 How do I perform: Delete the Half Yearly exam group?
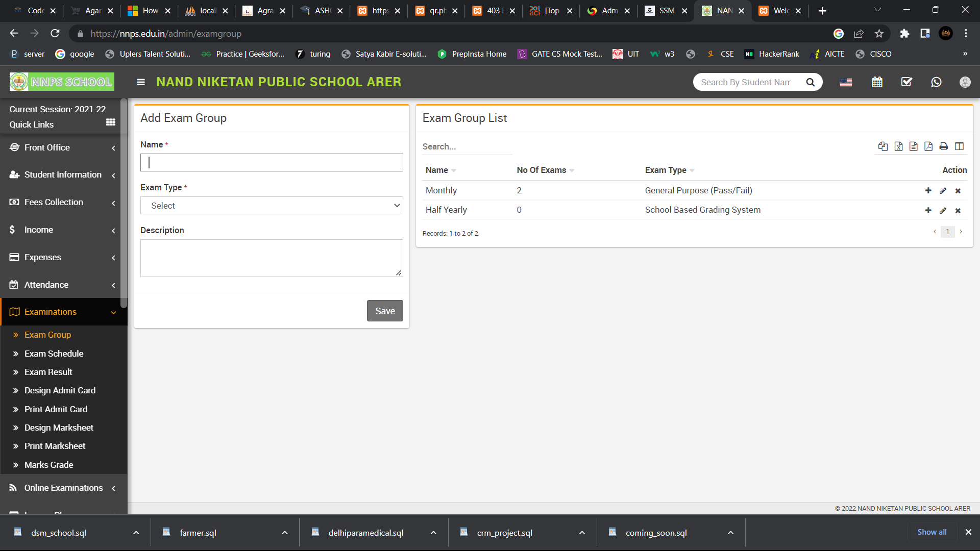[x=958, y=210]
